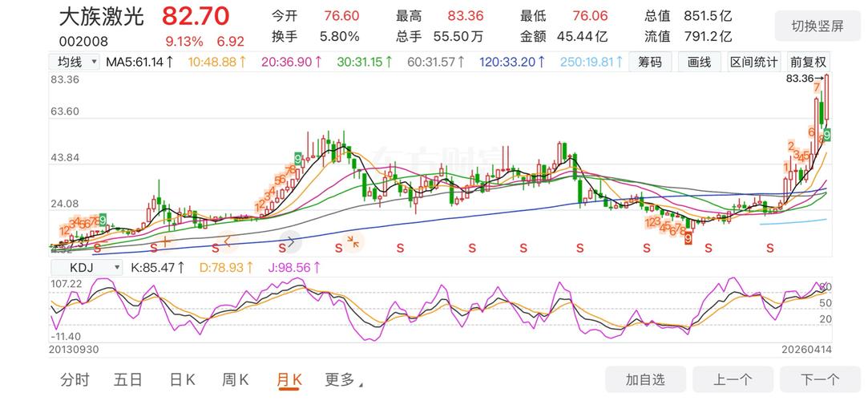Click the start date 20130930
This screenshot has width=868, height=401.
(75, 350)
